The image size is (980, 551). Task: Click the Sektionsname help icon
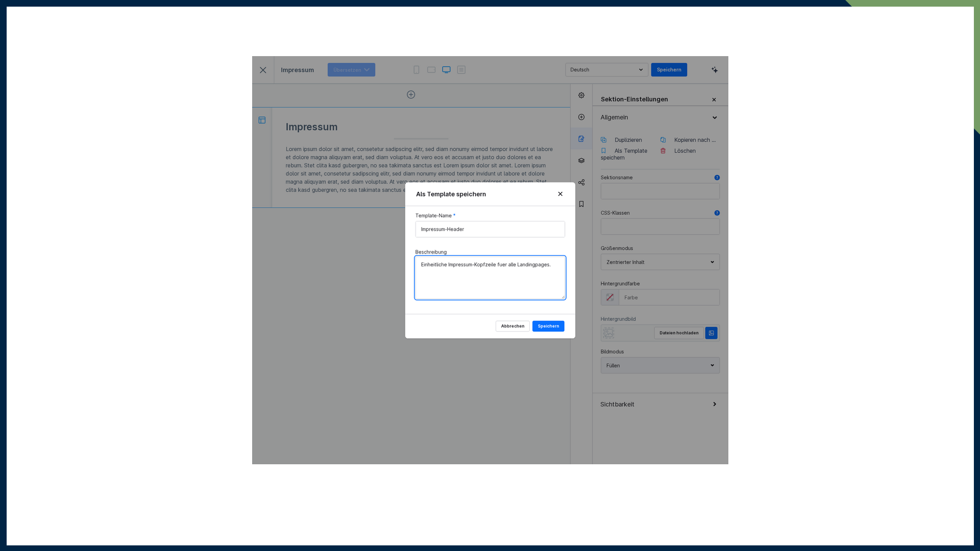(x=717, y=178)
